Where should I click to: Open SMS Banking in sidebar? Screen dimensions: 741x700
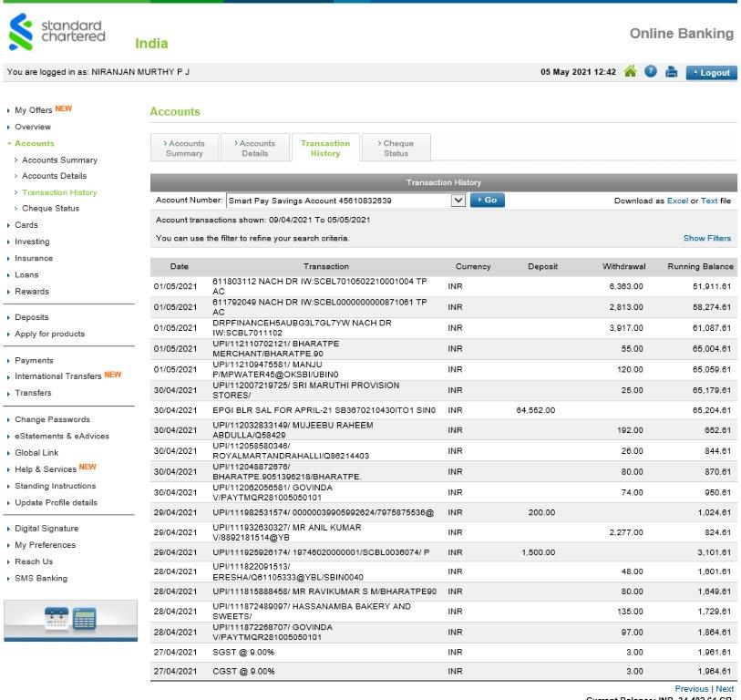(41, 578)
